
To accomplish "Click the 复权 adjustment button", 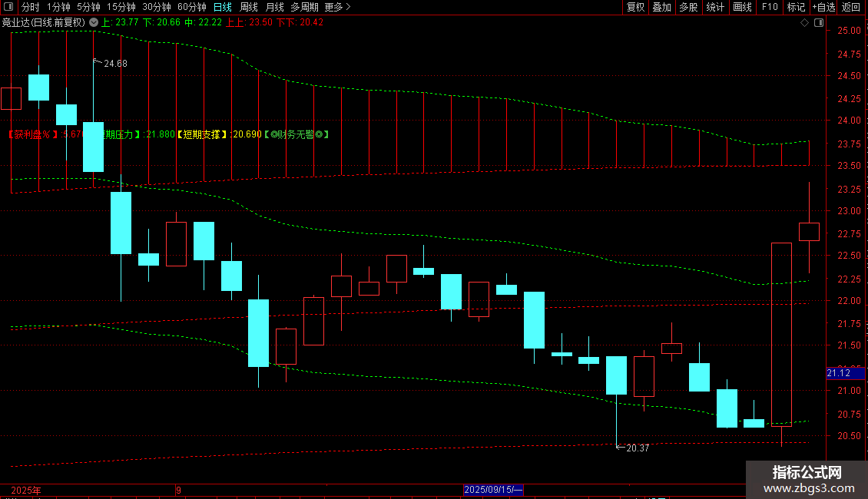I will tap(635, 7).
